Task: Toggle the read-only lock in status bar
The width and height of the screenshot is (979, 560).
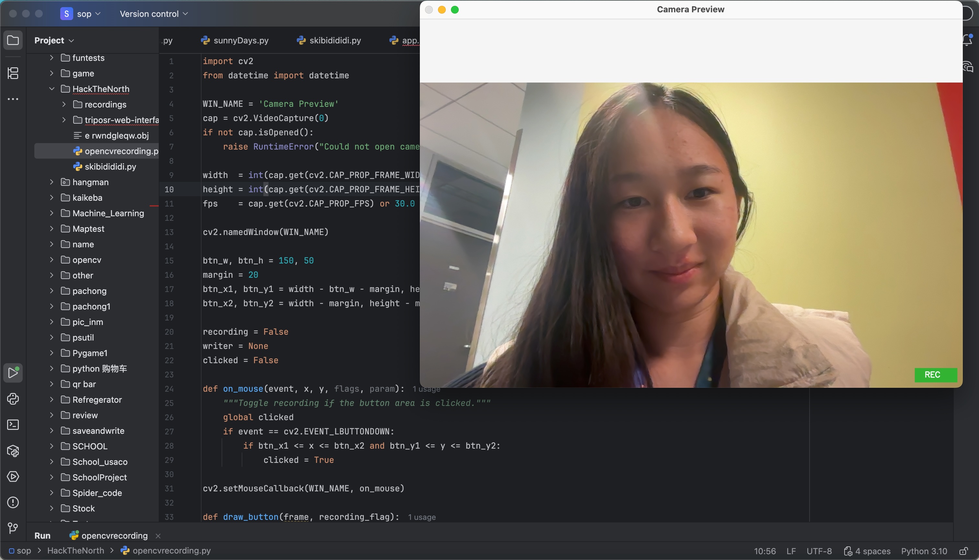Action: click(x=963, y=551)
